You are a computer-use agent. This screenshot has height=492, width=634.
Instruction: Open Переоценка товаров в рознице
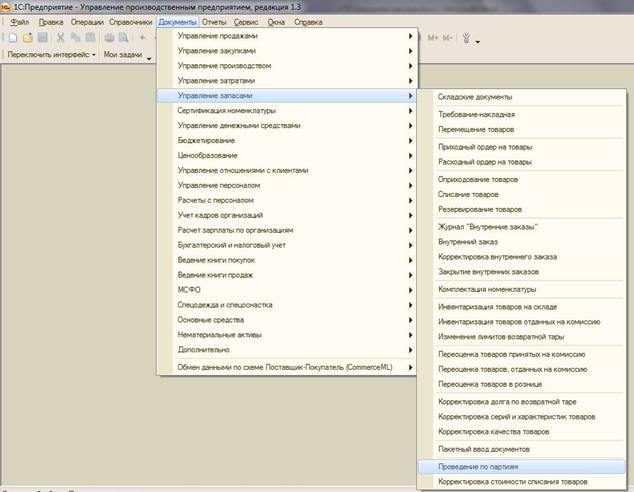coord(522,384)
